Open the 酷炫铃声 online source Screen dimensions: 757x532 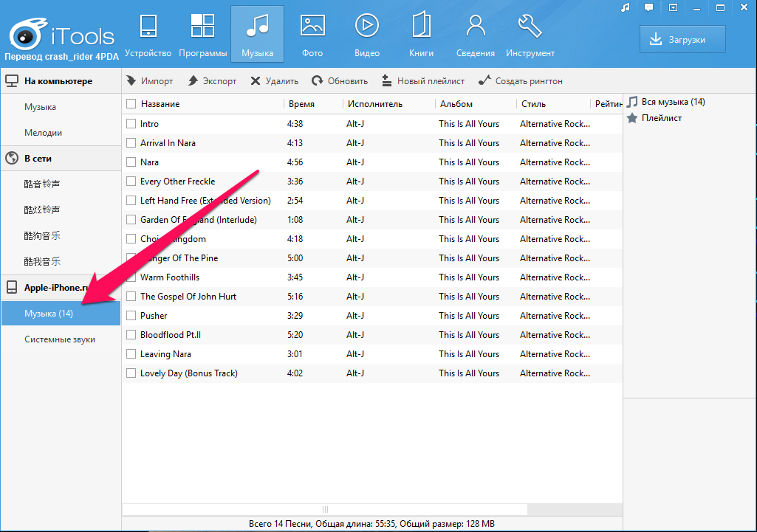(61, 210)
